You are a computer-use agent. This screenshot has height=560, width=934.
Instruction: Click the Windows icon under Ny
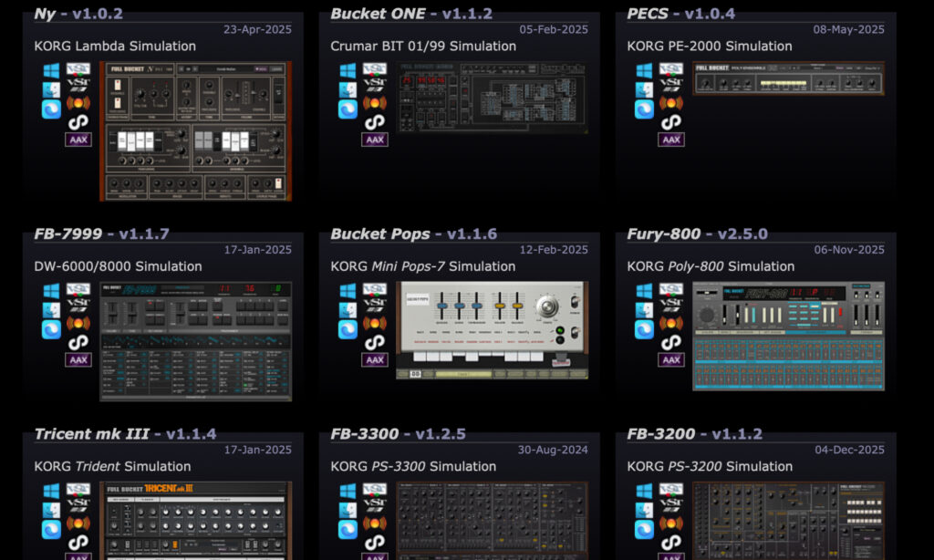tap(51, 71)
